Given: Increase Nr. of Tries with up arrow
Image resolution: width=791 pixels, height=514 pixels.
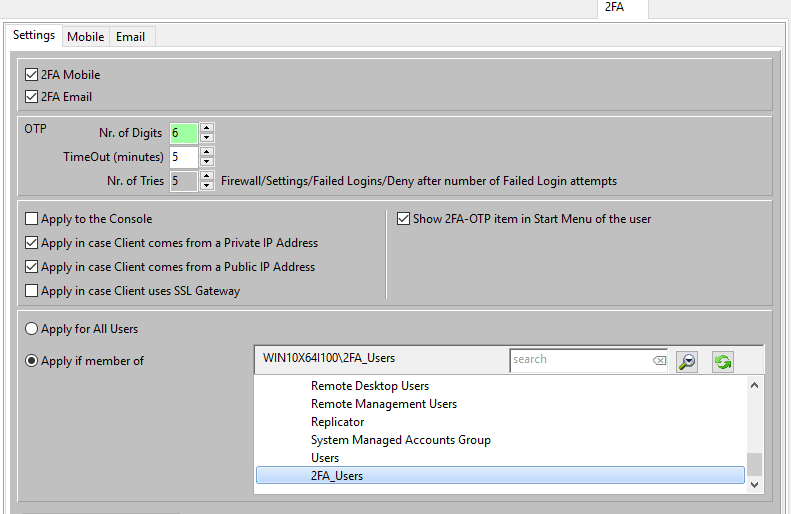Looking at the screenshot, I should coord(206,176).
